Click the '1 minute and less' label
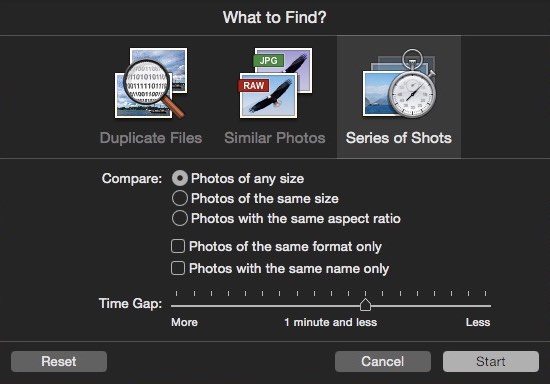Viewport: 550px width, 384px height. (x=330, y=322)
